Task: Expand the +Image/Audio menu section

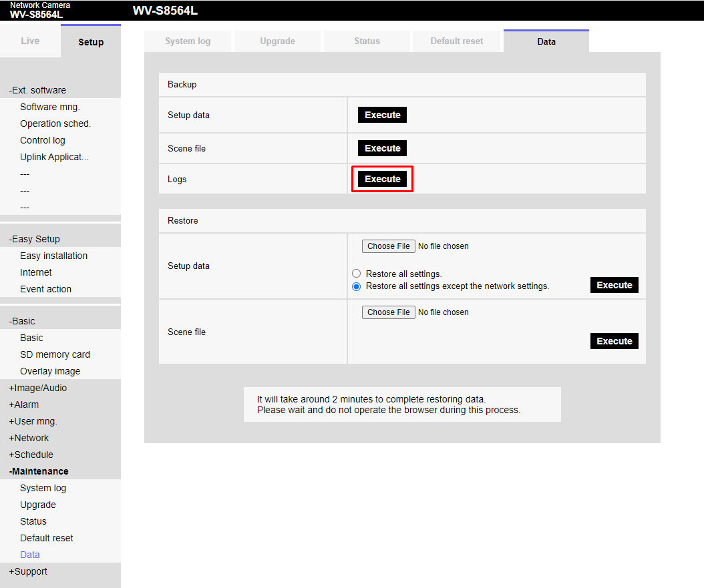Action: click(x=38, y=388)
